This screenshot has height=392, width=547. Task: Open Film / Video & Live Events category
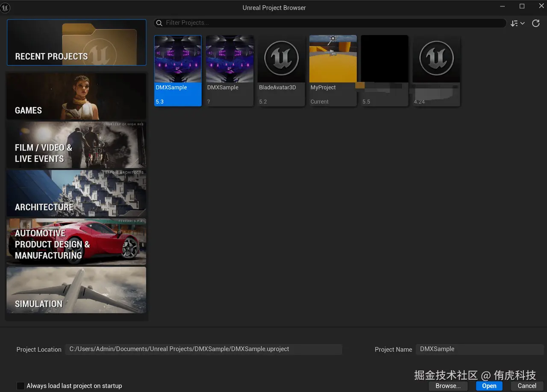(x=76, y=145)
